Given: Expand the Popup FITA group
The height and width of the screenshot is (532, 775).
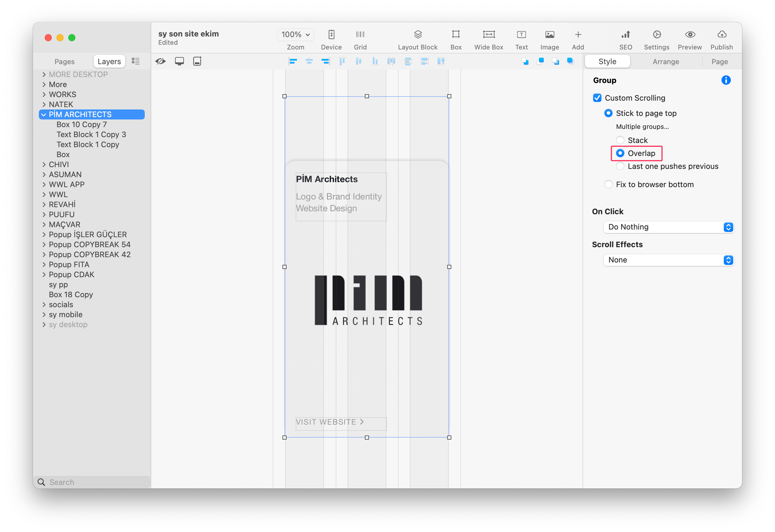Looking at the screenshot, I should tap(44, 265).
